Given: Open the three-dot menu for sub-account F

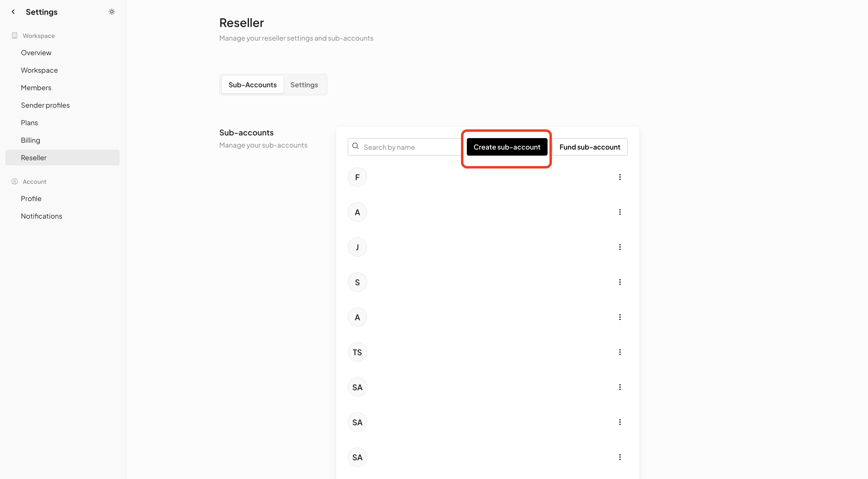Looking at the screenshot, I should pos(620,177).
